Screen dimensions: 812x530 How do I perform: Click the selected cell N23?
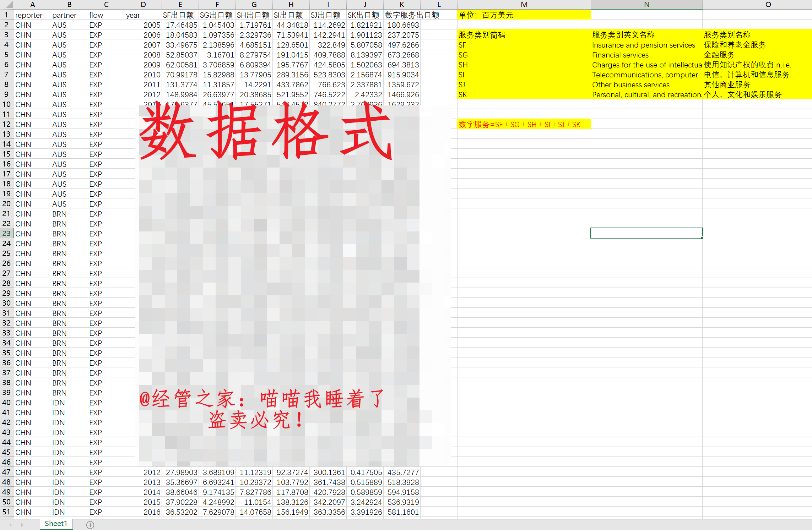646,233
